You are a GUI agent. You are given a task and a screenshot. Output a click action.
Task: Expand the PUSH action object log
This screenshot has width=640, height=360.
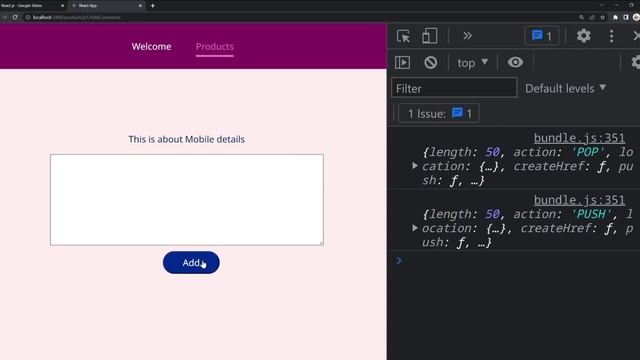tap(415, 228)
